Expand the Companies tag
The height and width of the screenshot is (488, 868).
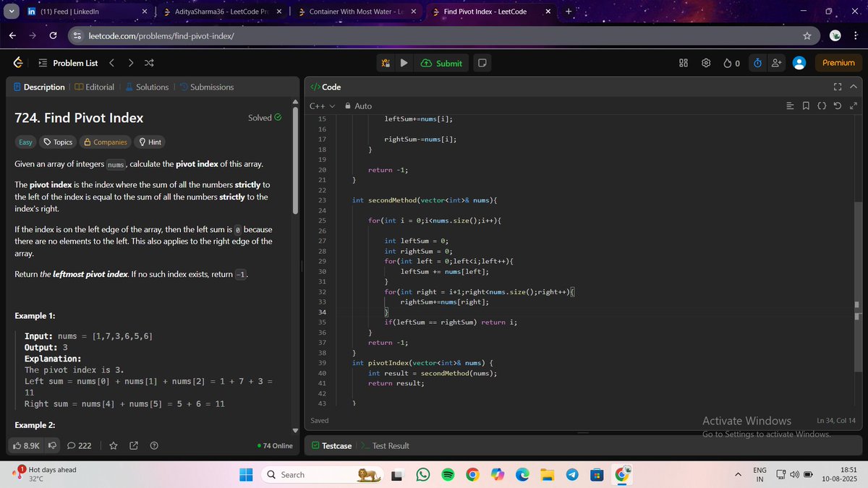tap(105, 142)
